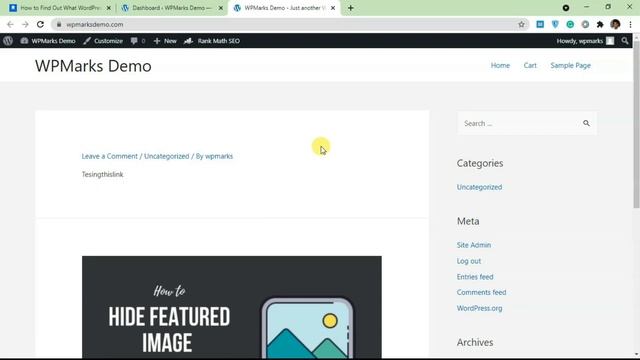Switch to the 'How to Find Out What WordPr' tab
Image resolution: width=640 pixels, height=360 pixels.
pyautogui.click(x=60, y=8)
